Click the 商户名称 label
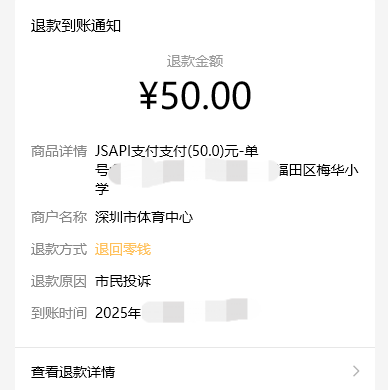The image size is (388, 390). coord(59,217)
